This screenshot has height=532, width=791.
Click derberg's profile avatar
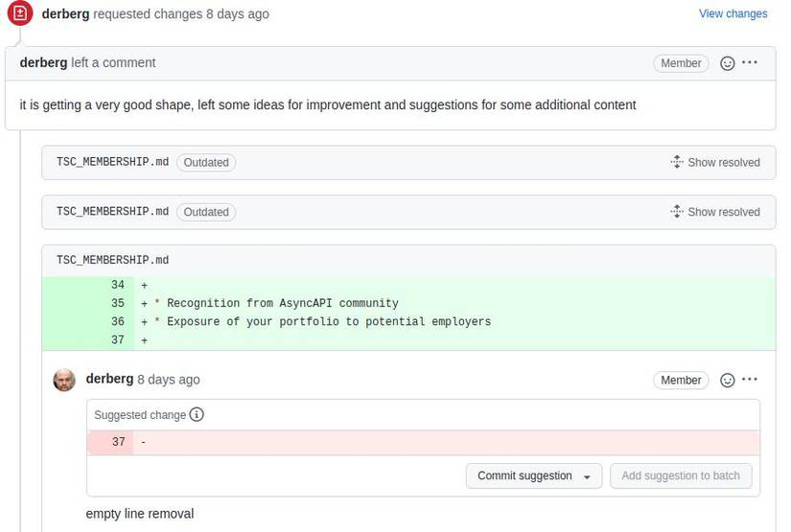pos(64,380)
